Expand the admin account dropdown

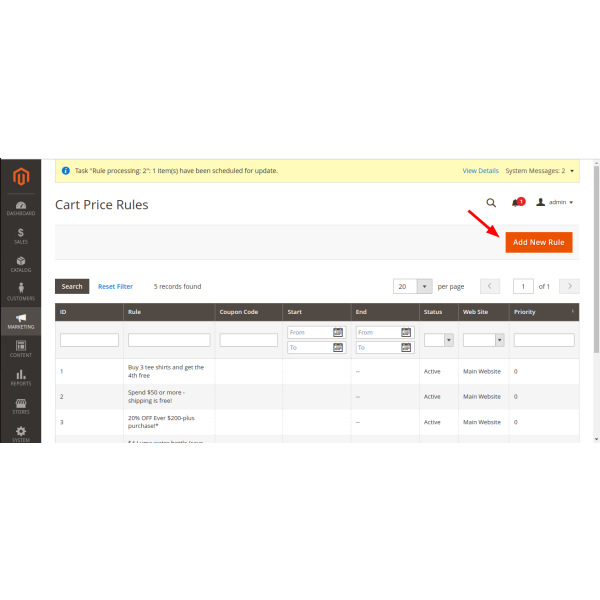coord(555,202)
